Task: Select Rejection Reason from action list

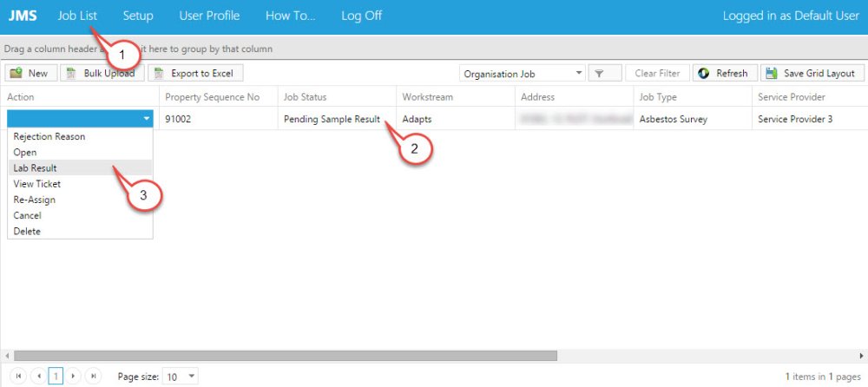Action: click(80, 136)
